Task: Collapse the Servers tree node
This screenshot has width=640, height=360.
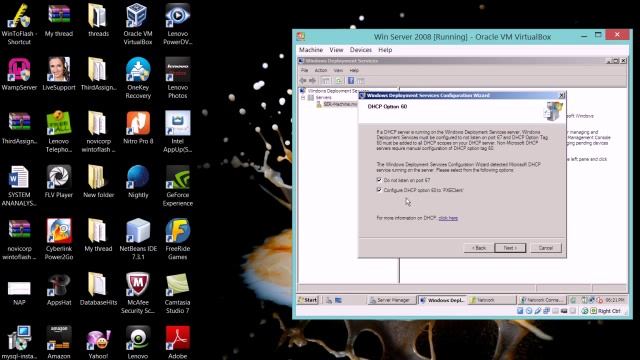Action: pos(303,98)
